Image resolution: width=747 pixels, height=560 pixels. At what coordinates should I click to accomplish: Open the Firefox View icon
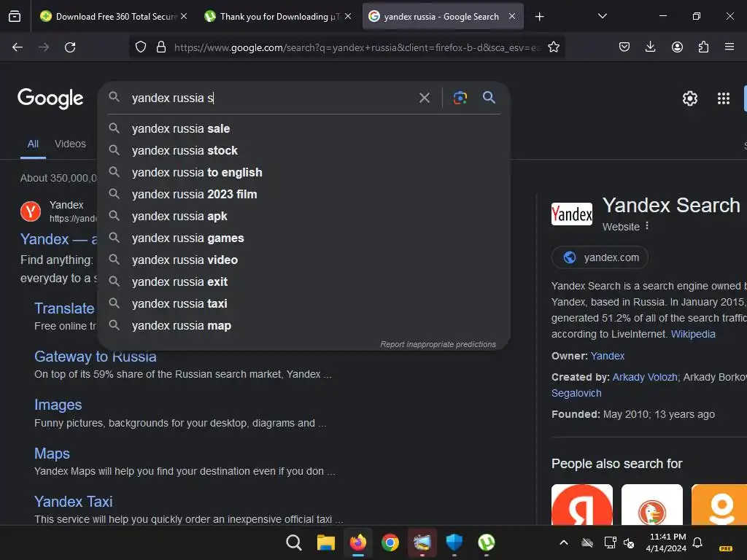click(15, 17)
